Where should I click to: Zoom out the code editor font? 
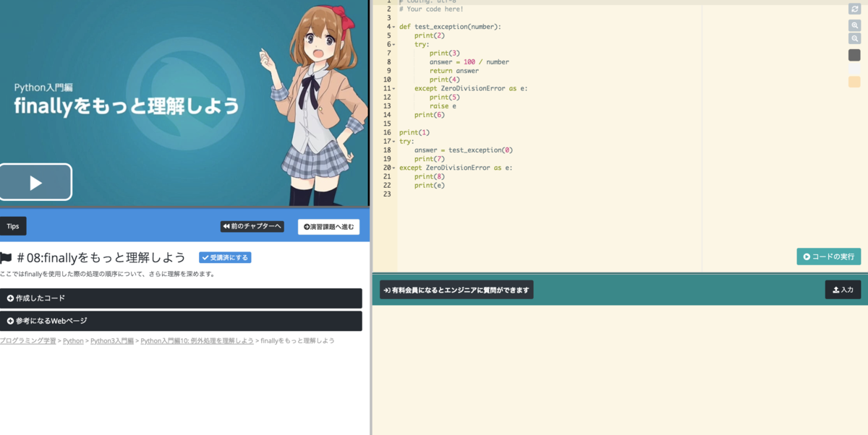pos(854,38)
